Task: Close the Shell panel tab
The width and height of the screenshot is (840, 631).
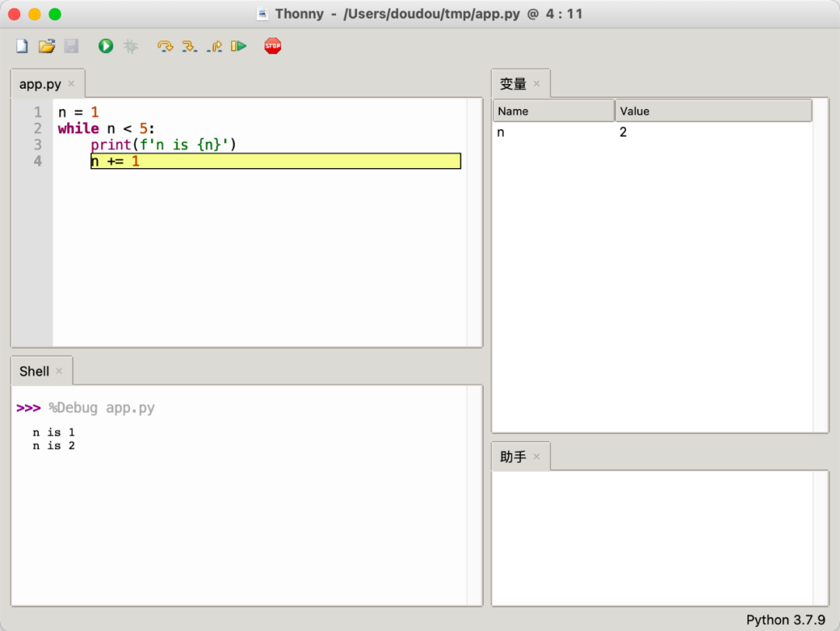Action: [59, 371]
